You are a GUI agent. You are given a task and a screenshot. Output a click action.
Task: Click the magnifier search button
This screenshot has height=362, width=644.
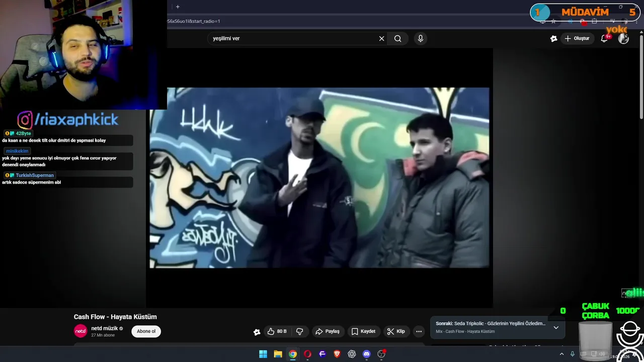397,39
